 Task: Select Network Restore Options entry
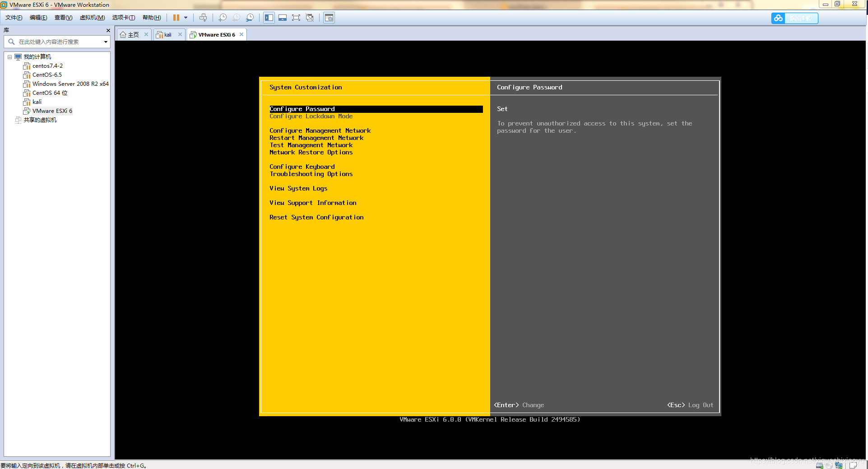(311, 153)
